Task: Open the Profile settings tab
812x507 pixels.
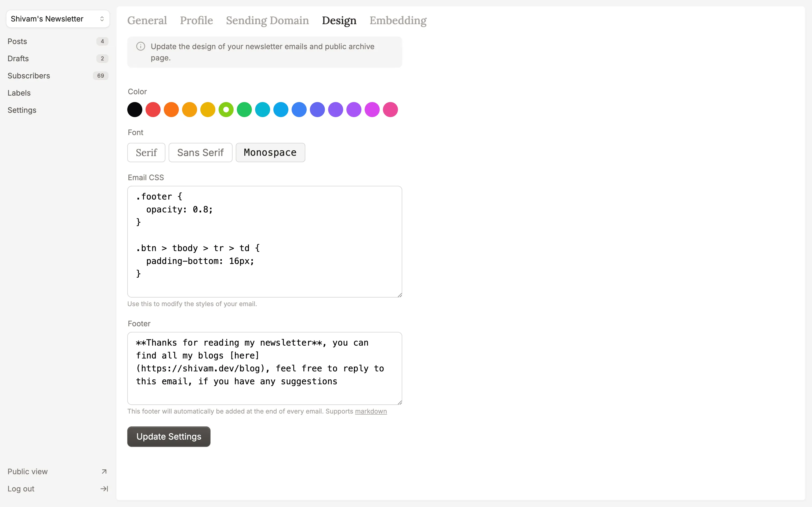Action: (x=196, y=20)
